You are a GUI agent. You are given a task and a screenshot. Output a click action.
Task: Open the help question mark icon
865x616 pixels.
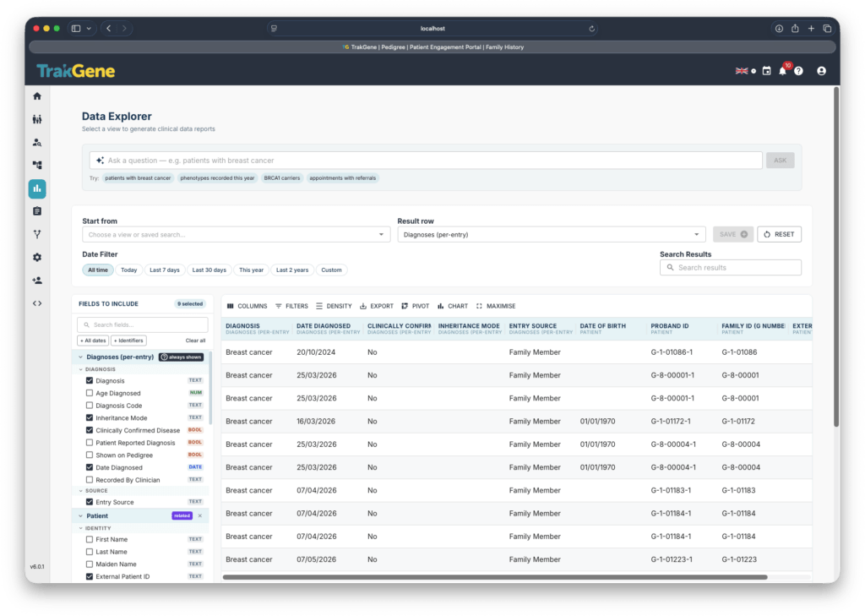pyautogui.click(x=798, y=71)
